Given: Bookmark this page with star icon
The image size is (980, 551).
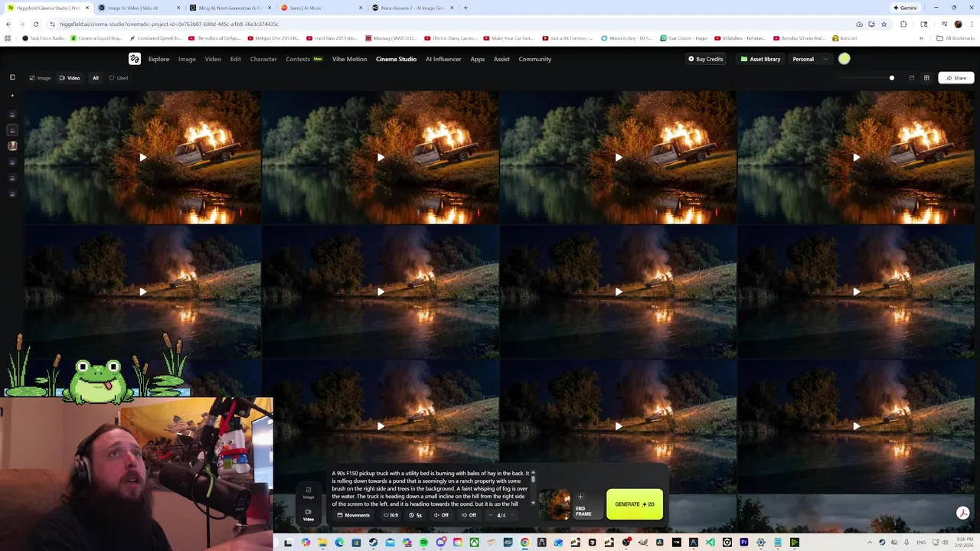Looking at the screenshot, I should 884,24.
